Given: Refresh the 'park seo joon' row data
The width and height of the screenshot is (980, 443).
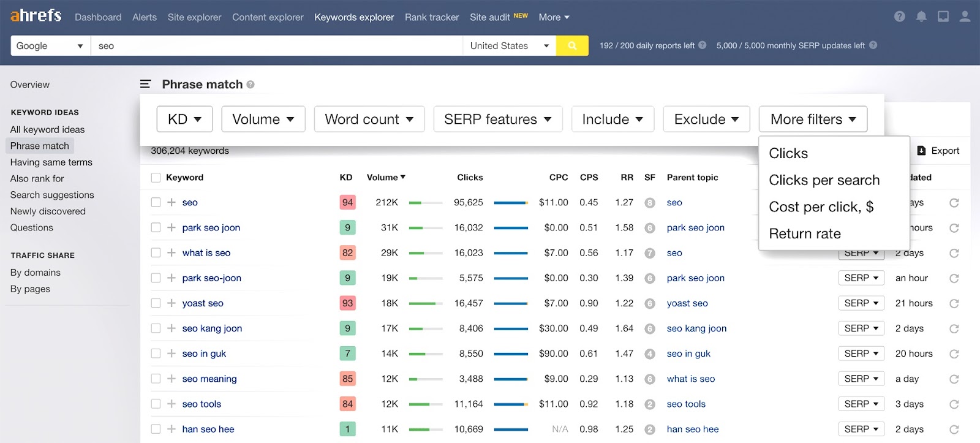Looking at the screenshot, I should (x=954, y=228).
